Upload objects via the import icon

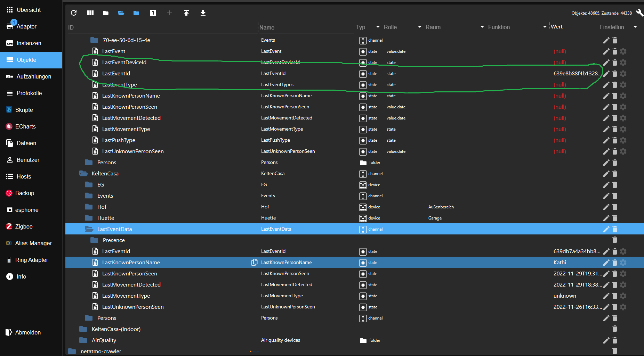(186, 13)
